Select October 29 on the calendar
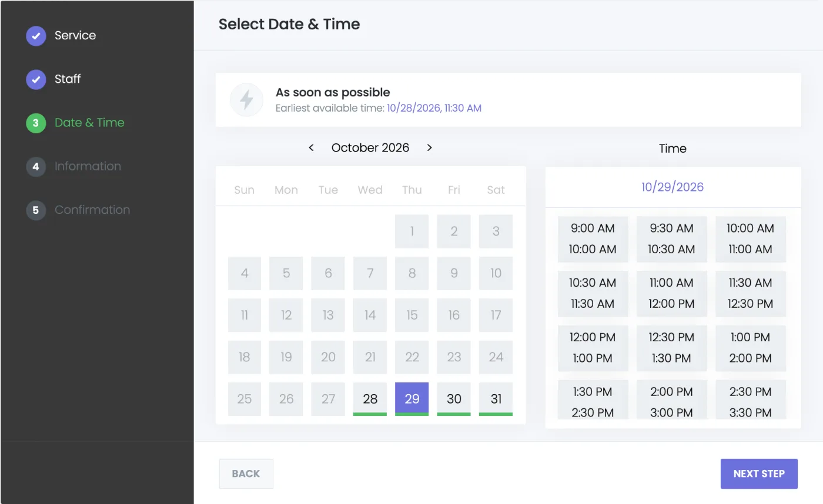 (x=412, y=399)
